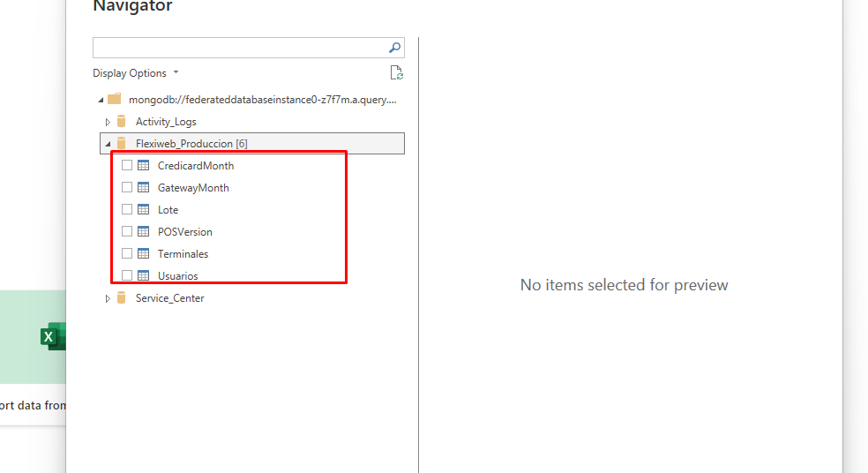Expand the Activity_Logs database
This screenshot has width=868, height=473.
click(108, 122)
